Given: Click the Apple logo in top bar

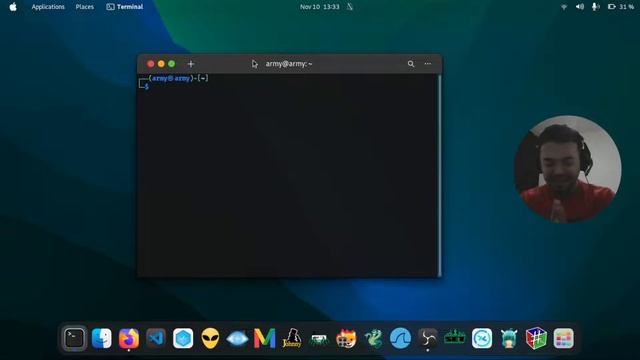Looking at the screenshot, I should point(13,7).
